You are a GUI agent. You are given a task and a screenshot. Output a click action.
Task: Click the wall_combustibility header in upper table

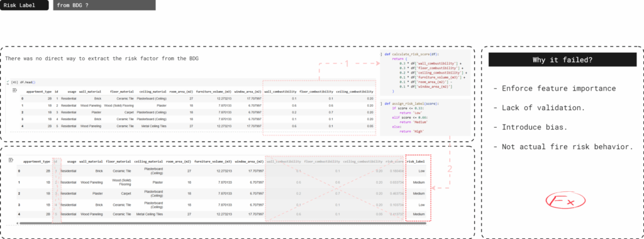tap(280, 92)
